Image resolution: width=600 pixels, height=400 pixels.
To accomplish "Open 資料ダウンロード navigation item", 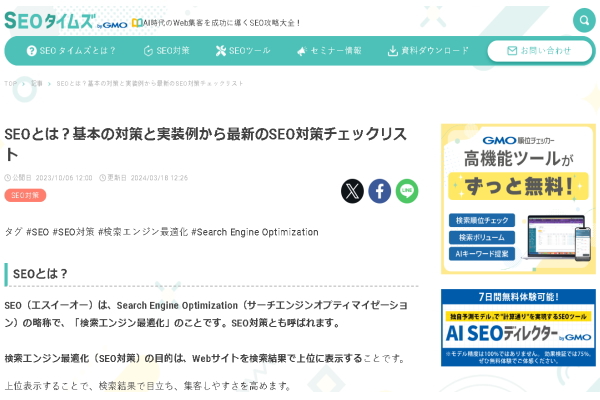I will [428, 51].
